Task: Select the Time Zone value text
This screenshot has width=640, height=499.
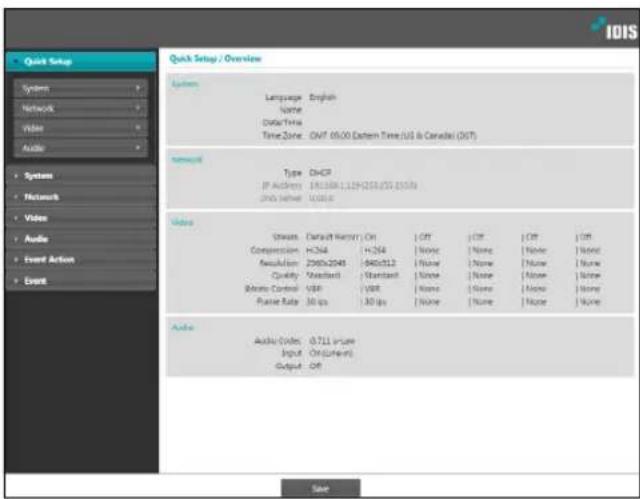Action: (x=393, y=135)
